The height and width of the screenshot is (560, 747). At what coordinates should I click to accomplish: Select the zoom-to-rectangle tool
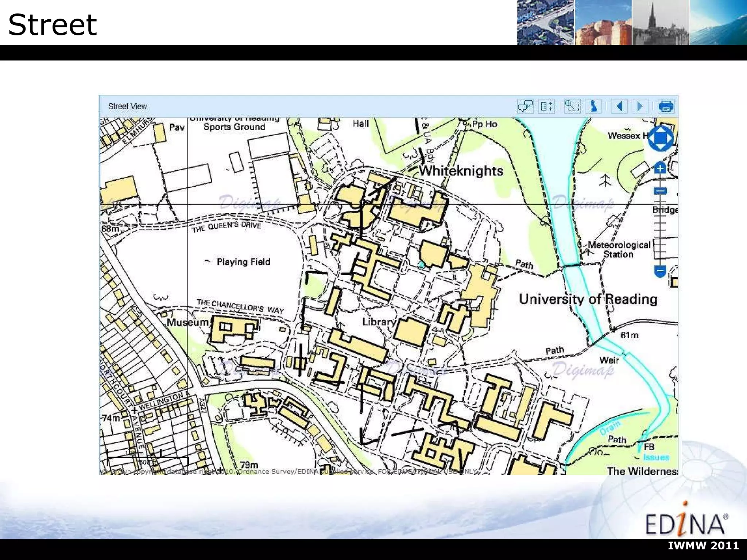[572, 106]
